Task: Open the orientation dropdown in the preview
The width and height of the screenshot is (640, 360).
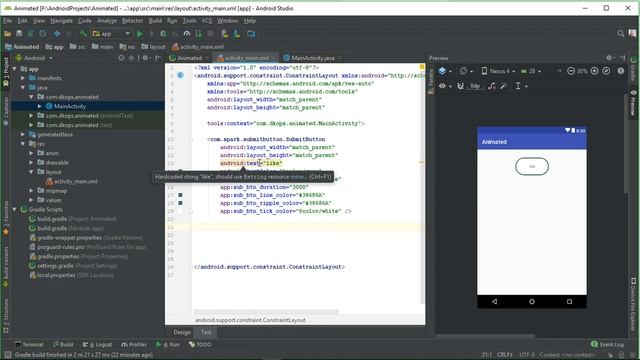Action: coord(466,71)
